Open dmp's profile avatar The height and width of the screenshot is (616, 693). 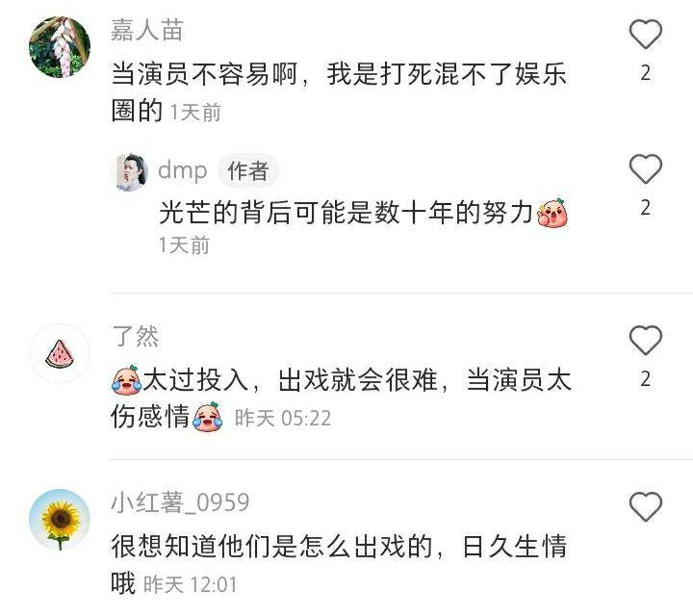[x=131, y=172]
